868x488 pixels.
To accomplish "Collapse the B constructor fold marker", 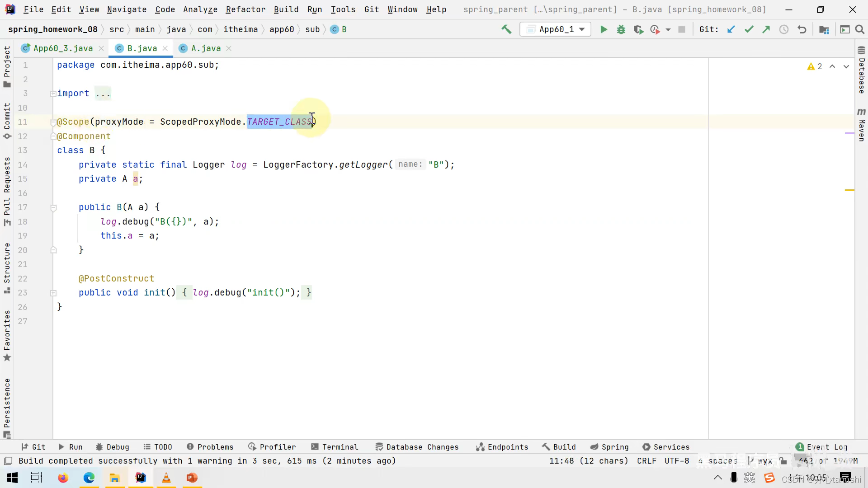I will point(53,208).
